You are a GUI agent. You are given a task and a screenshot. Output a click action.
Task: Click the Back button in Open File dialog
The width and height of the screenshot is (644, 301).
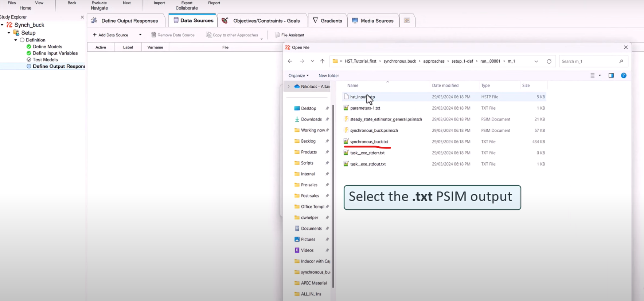(290, 61)
